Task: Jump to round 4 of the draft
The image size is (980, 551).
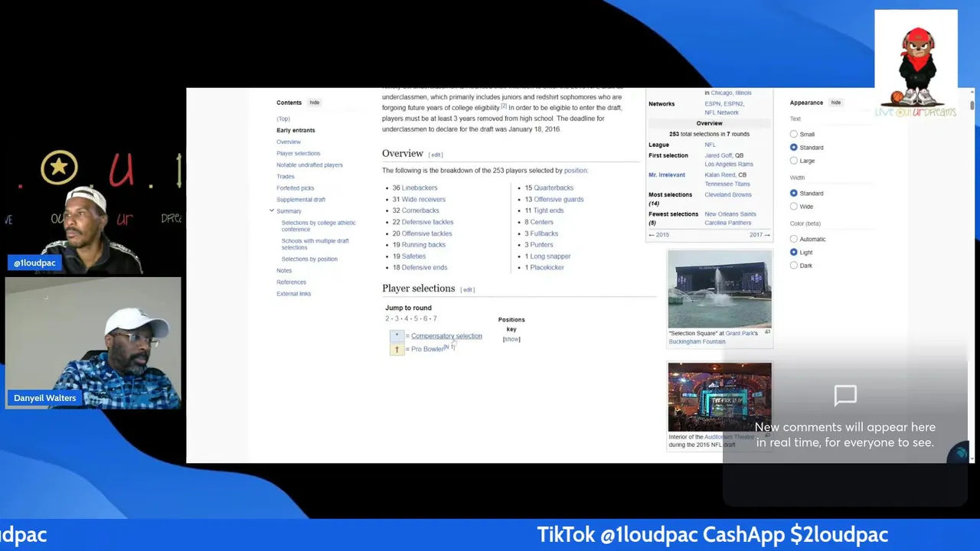Action: (407, 318)
